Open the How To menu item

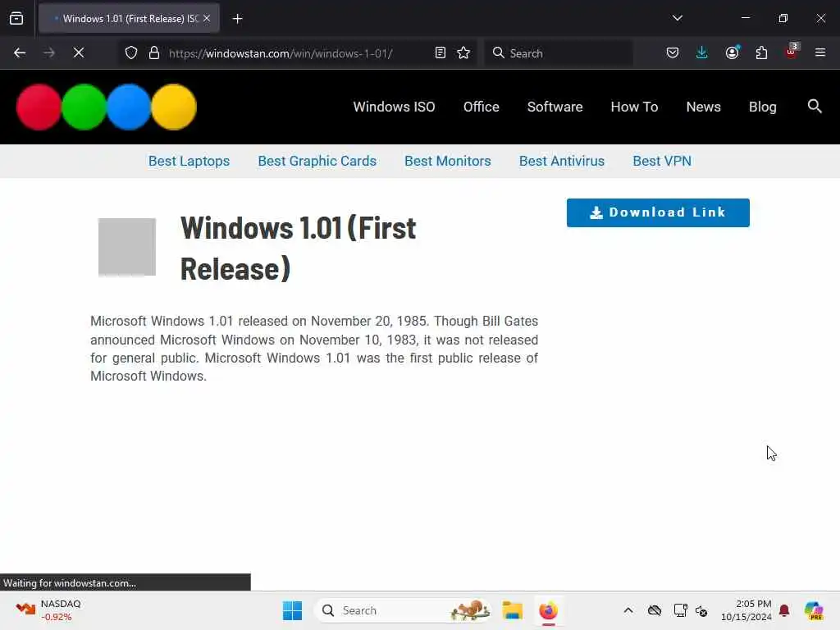[634, 107]
